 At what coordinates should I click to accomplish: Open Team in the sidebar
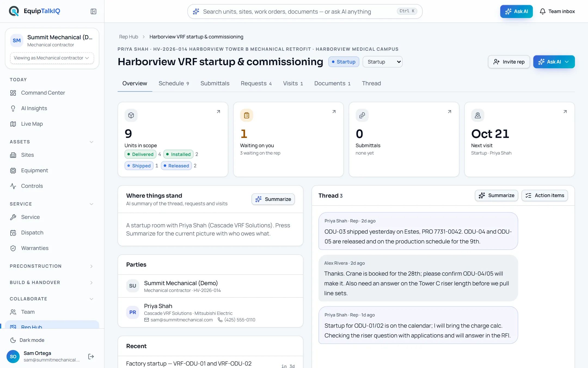point(52,312)
